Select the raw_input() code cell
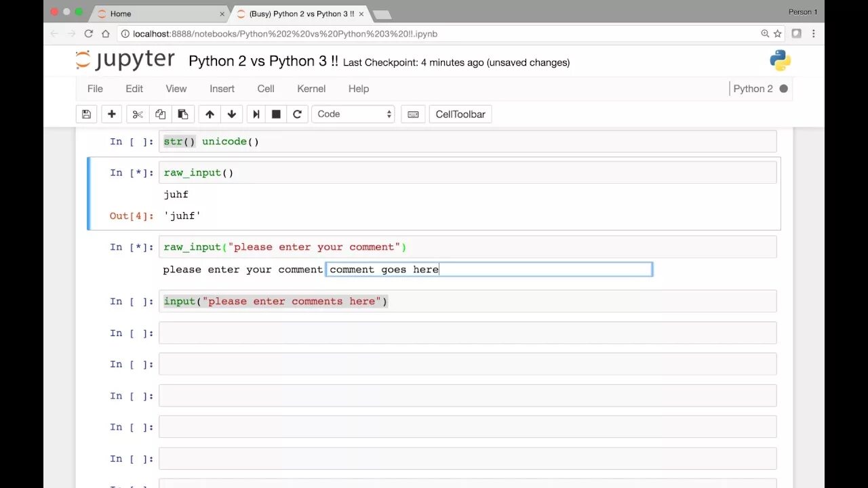Viewport: 868px width, 488px height. [x=467, y=172]
